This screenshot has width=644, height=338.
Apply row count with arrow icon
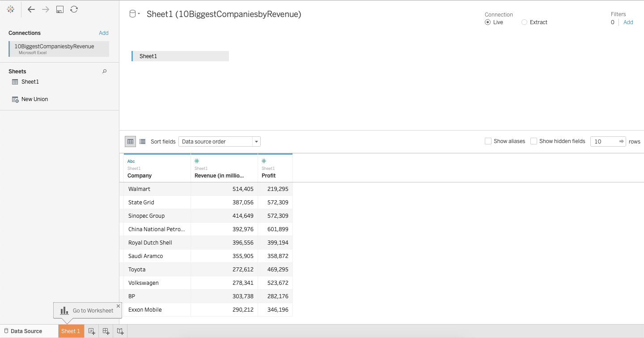[x=621, y=141]
